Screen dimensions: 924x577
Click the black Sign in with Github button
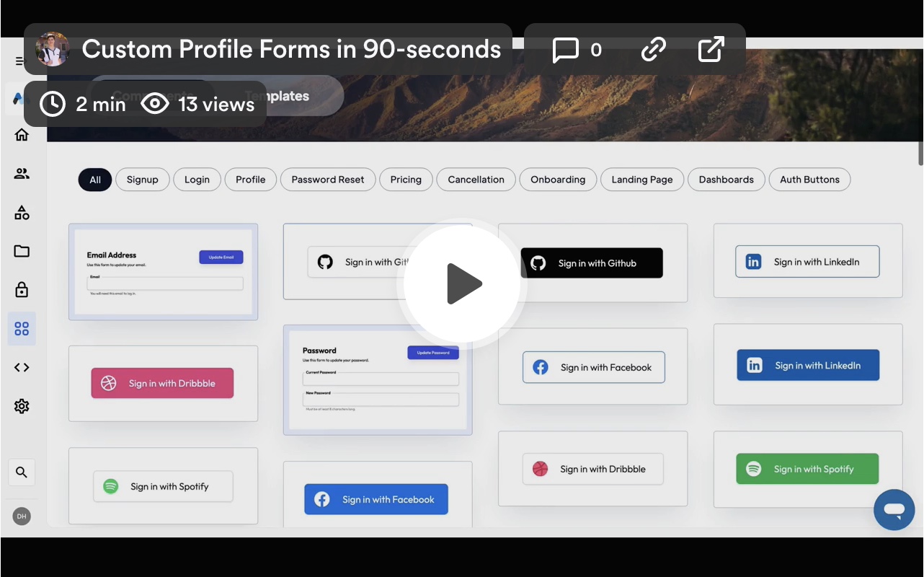(592, 263)
